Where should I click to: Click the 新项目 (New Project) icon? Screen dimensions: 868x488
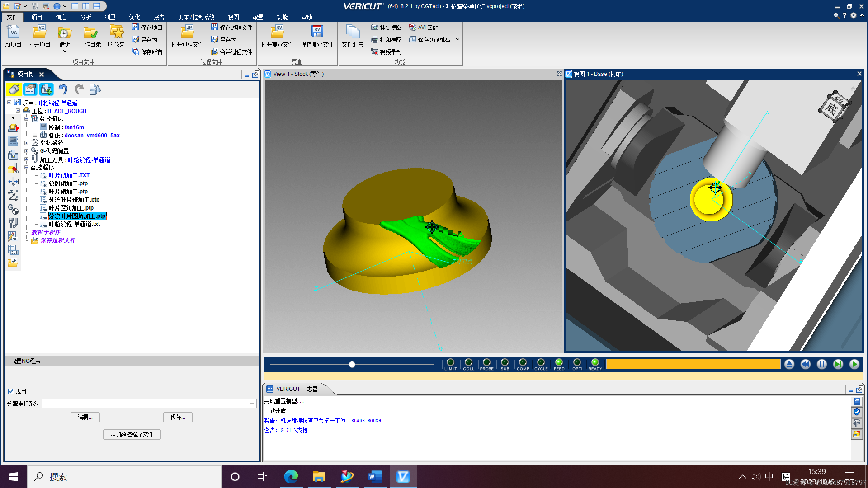point(13,36)
